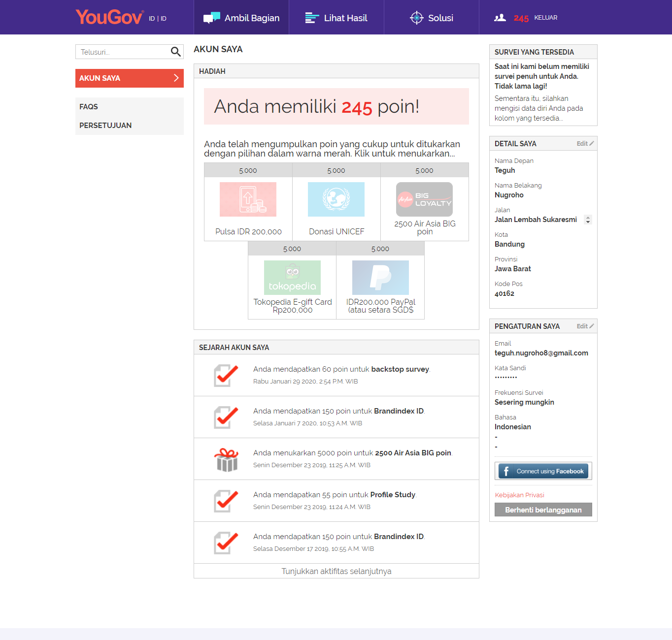Click the Pulsa IDR 200,000 reward image

248,199
